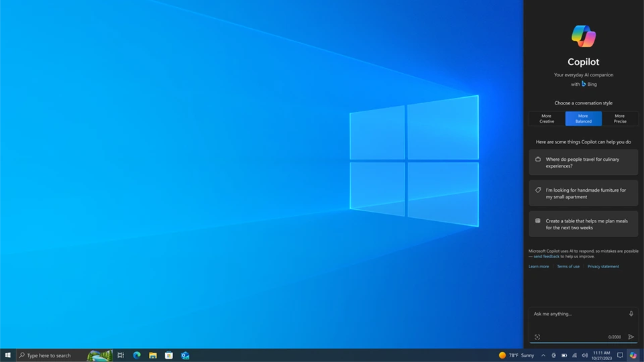
Task: Open the Windows Start menu
Action: [8, 355]
